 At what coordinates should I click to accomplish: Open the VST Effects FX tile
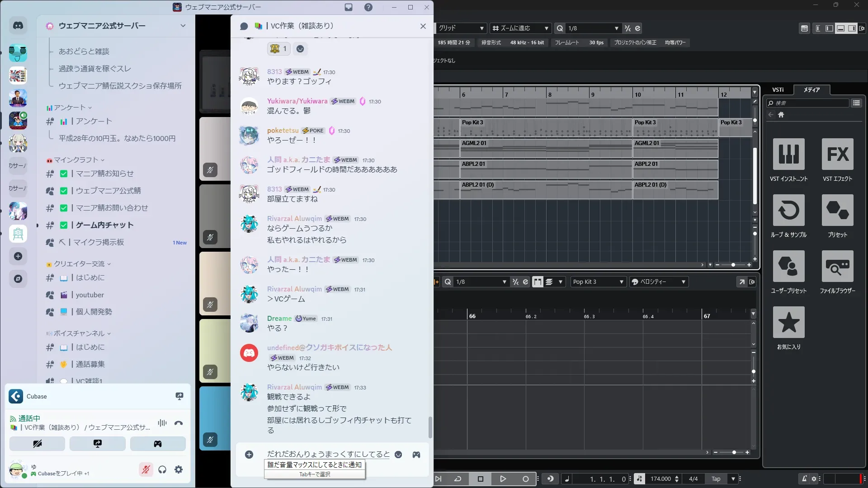[x=837, y=154]
